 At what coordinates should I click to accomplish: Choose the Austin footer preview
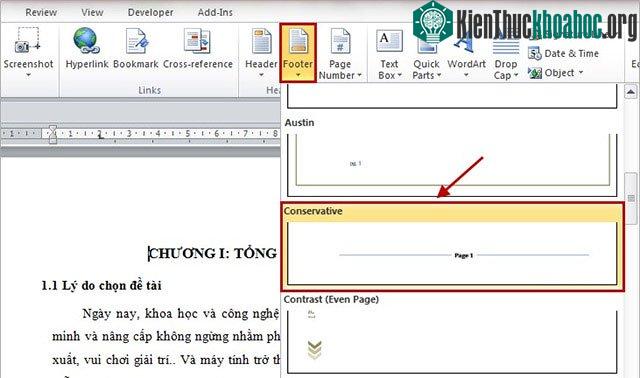452,164
